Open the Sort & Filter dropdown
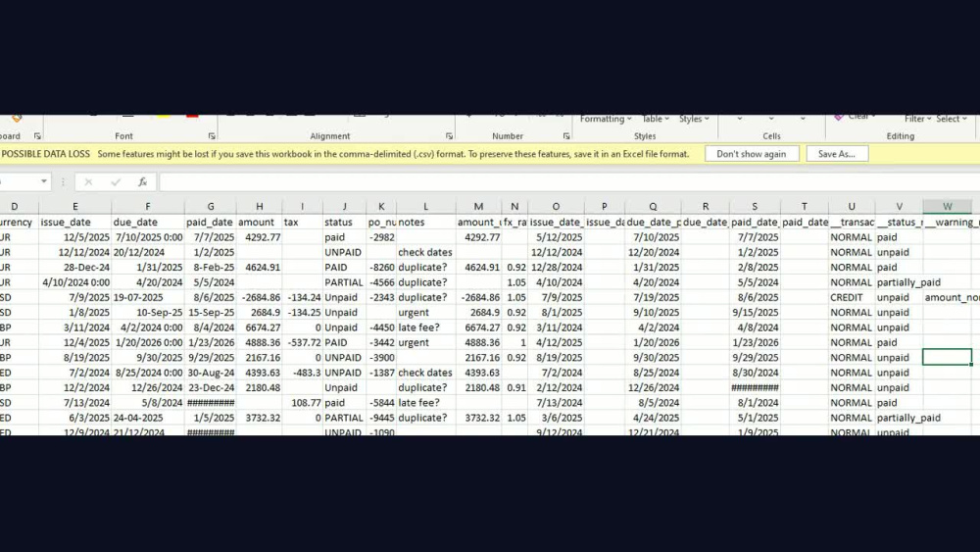 [917, 119]
